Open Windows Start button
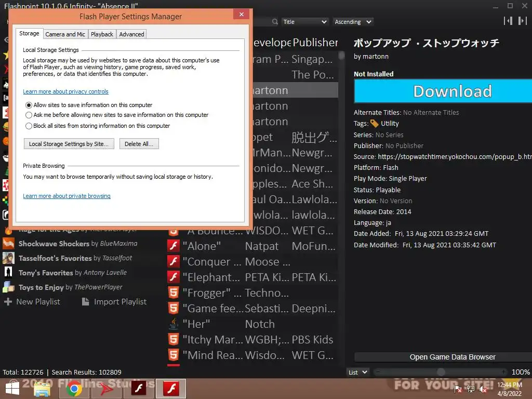The width and height of the screenshot is (532, 399). (x=12, y=389)
